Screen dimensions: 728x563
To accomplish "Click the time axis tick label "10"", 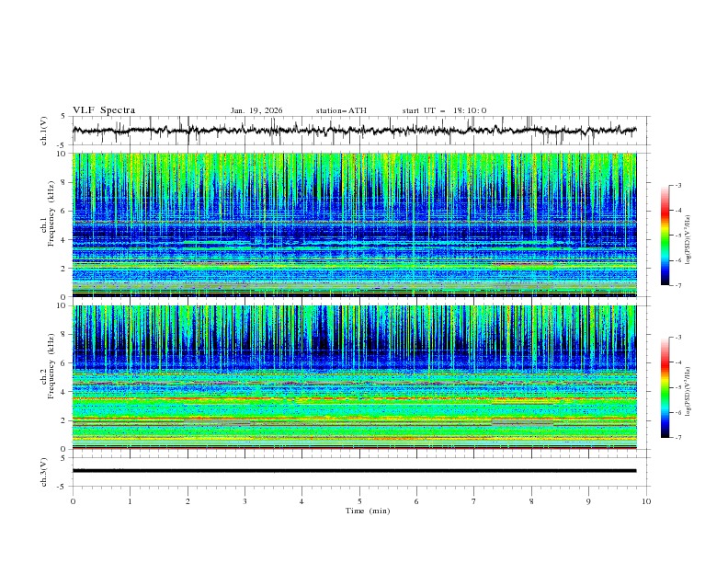I will click(646, 501).
